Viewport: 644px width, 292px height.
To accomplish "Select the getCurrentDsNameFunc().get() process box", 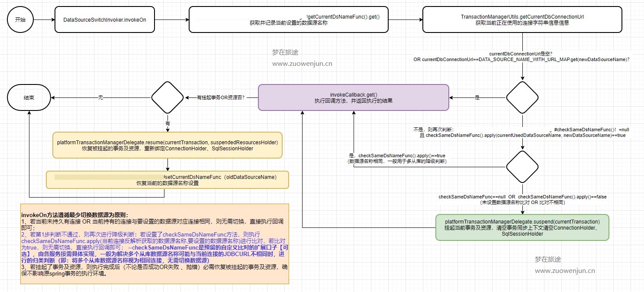I will tap(288, 19).
